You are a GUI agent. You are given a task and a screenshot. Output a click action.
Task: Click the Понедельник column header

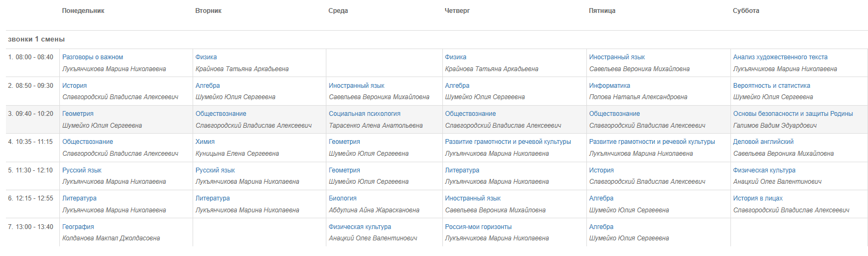click(x=83, y=11)
